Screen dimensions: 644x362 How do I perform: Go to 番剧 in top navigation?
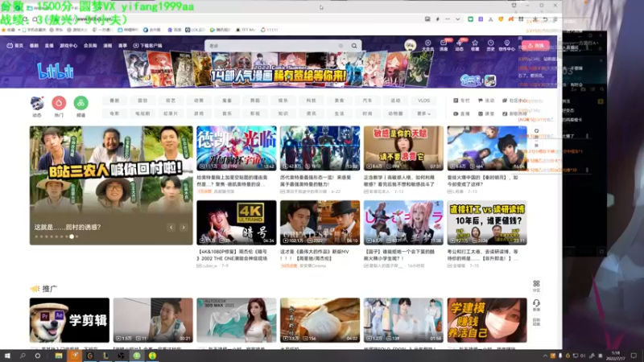(x=34, y=46)
